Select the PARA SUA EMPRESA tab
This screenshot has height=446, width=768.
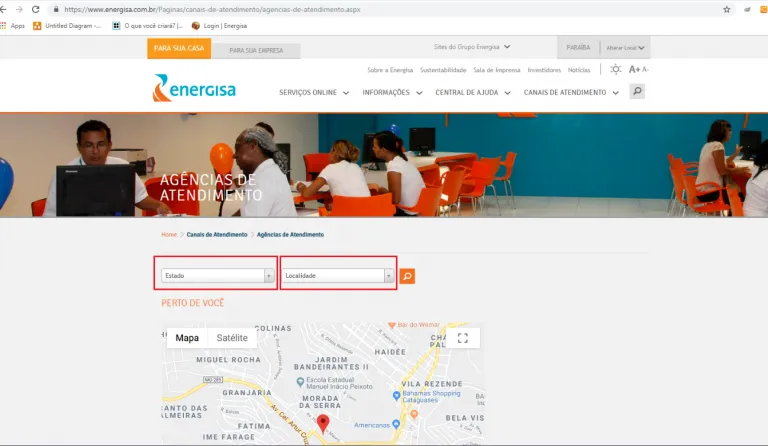tap(256, 50)
